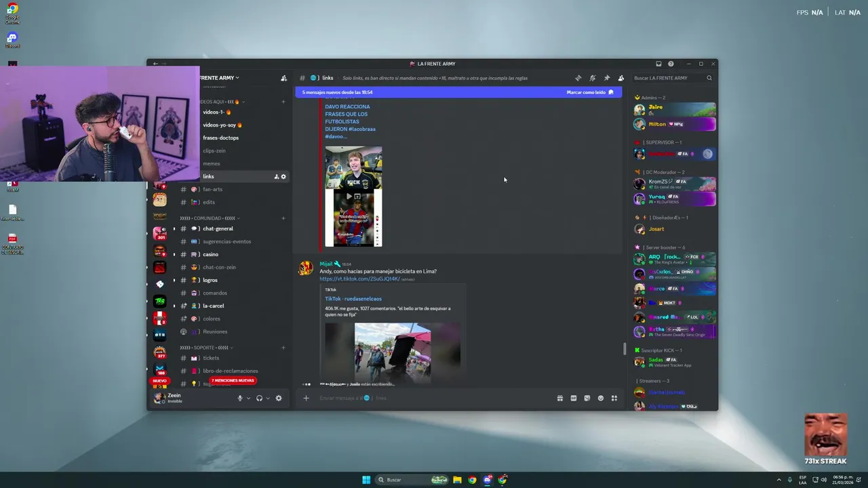This screenshot has height=488, width=868.
Task: Click the invite icon on the links channel
Action: click(276, 176)
